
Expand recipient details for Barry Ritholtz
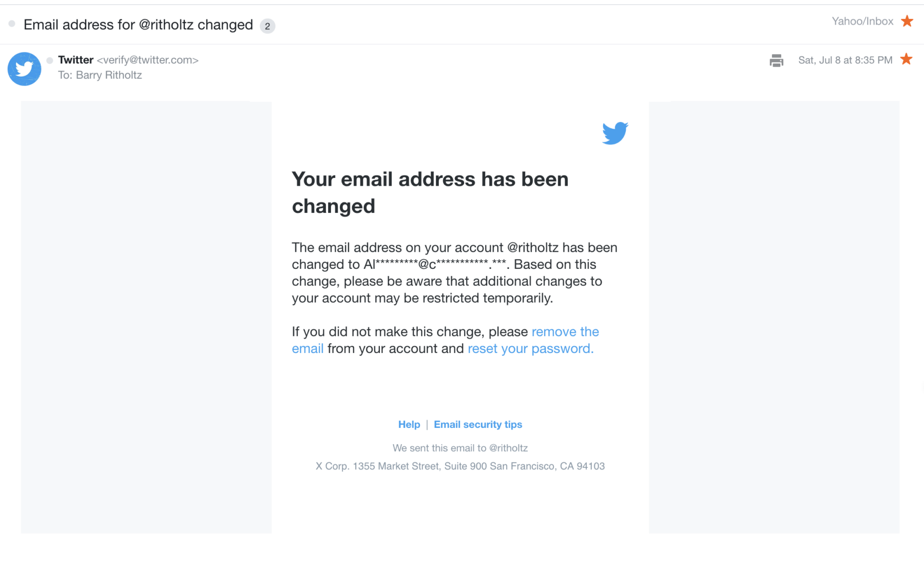pos(108,75)
